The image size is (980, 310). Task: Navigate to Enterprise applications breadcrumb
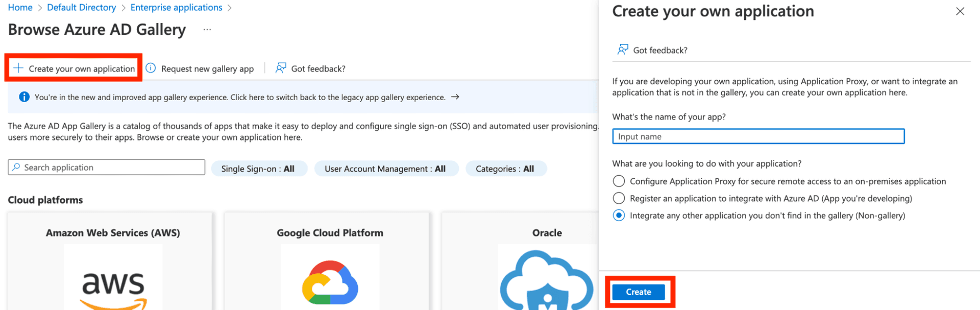pos(176,8)
